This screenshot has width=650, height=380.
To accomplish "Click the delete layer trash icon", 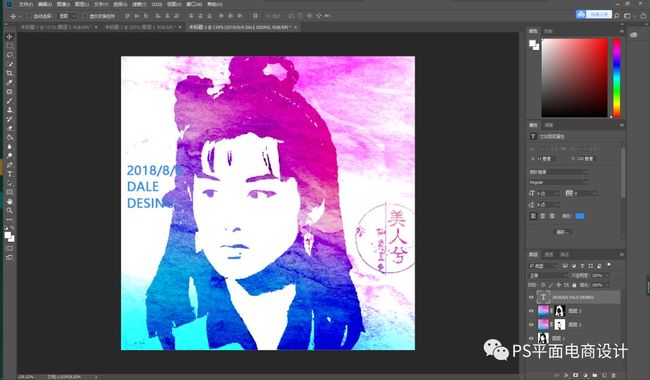I will 614,375.
